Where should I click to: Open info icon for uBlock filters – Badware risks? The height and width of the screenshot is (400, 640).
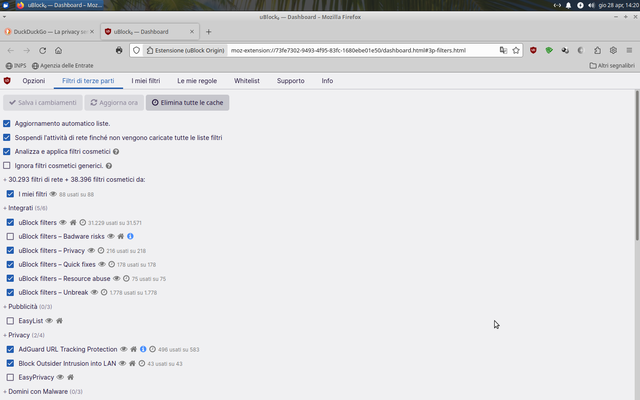[130, 236]
